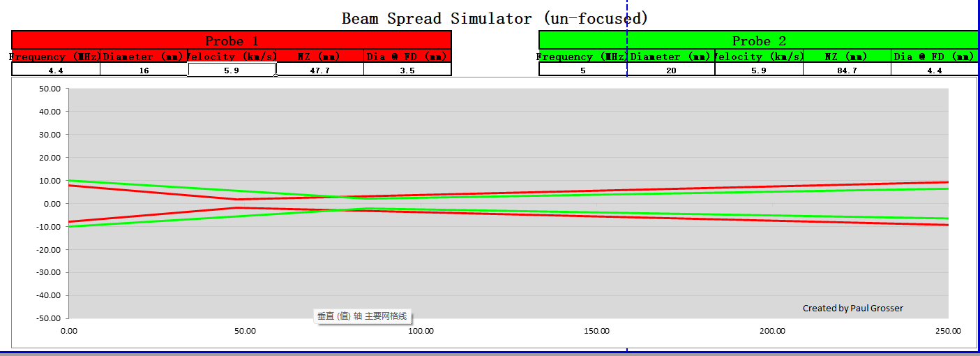The width and height of the screenshot is (980, 356).
Task: Click Probe 2 Dia @ FD value cell
Action: click(x=935, y=70)
